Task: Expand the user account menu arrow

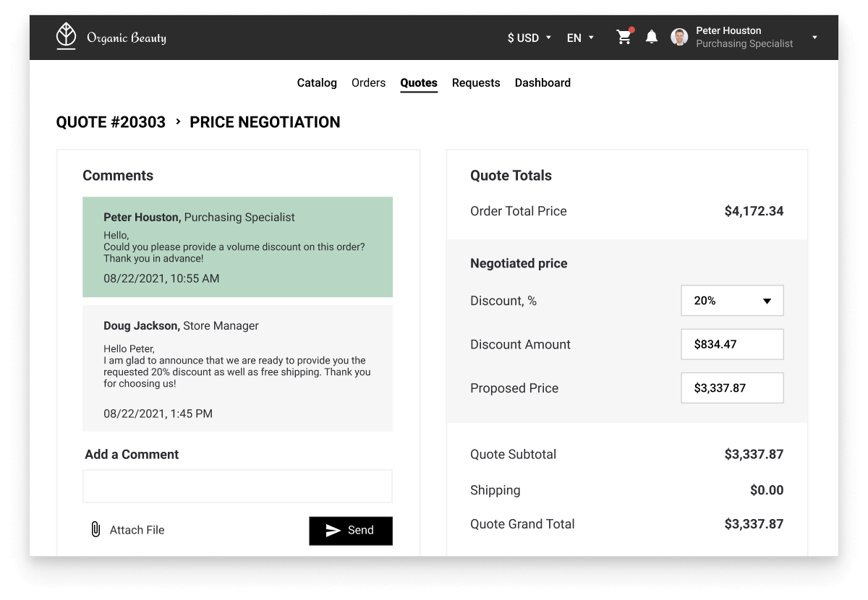Action: pos(814,38)
